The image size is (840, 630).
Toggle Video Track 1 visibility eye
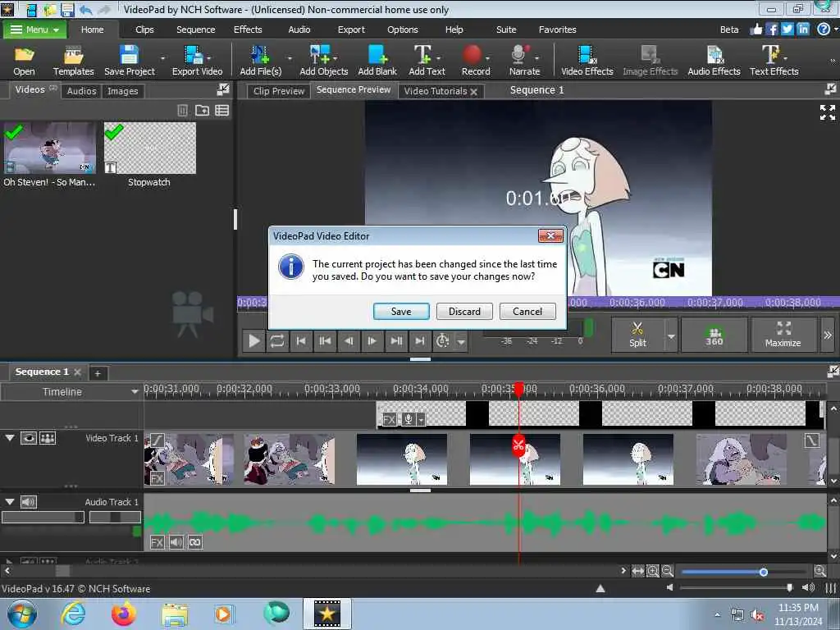pyautogui.click(x=29, y=438)
